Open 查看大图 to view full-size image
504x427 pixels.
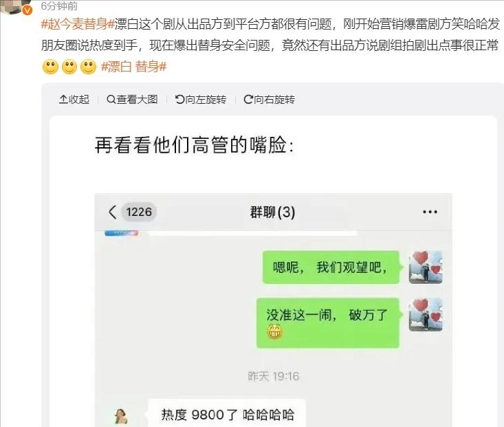click(x=132, y=99)
